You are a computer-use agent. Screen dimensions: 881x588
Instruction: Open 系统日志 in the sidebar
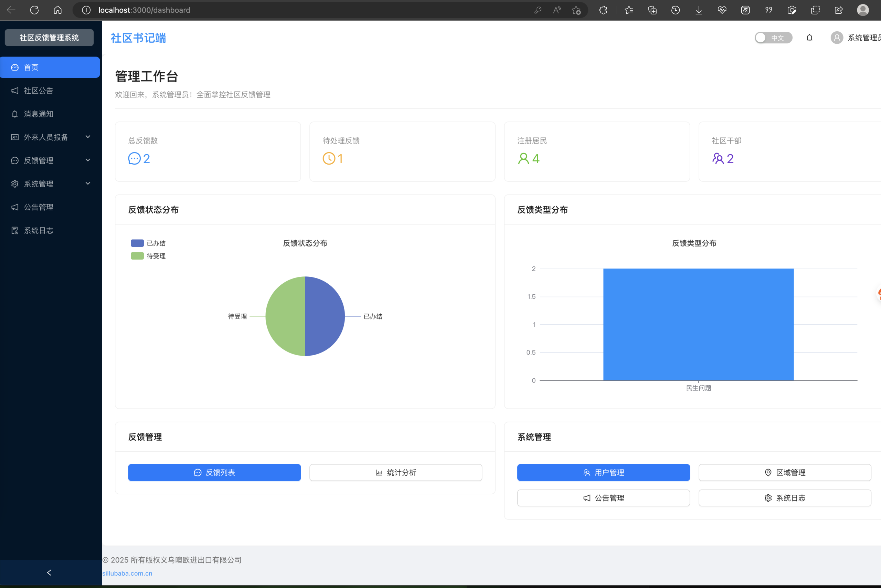(39, 230)
